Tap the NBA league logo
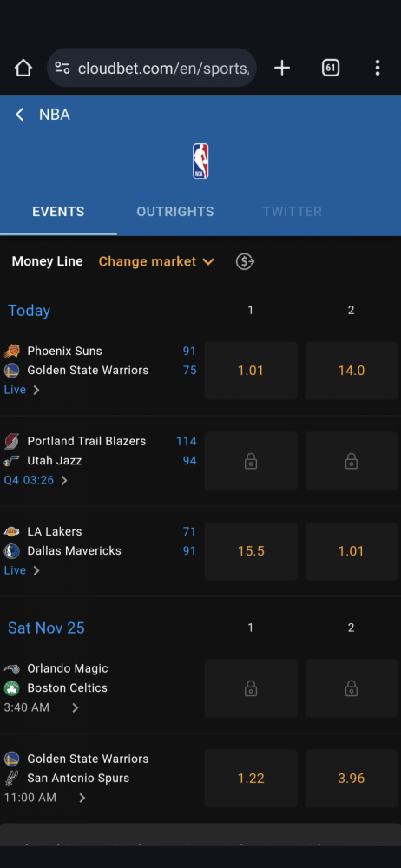This screenshot has height=868, width=401. coord(200,161)
